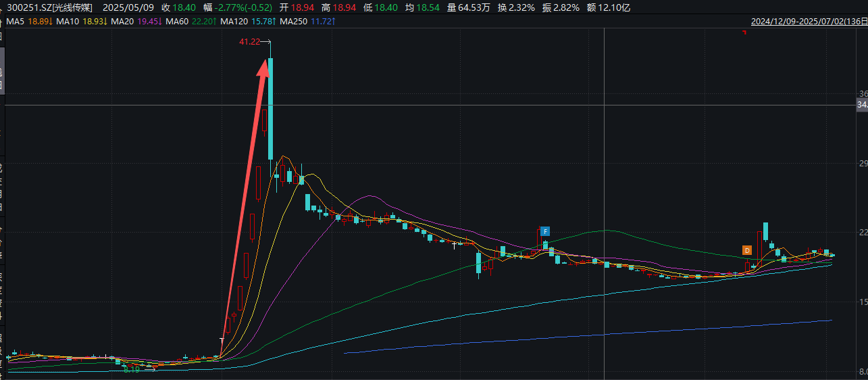Click the orange D marker on the chart
Image resolution: width=868 pixels, height=380 pixels.
747,250
